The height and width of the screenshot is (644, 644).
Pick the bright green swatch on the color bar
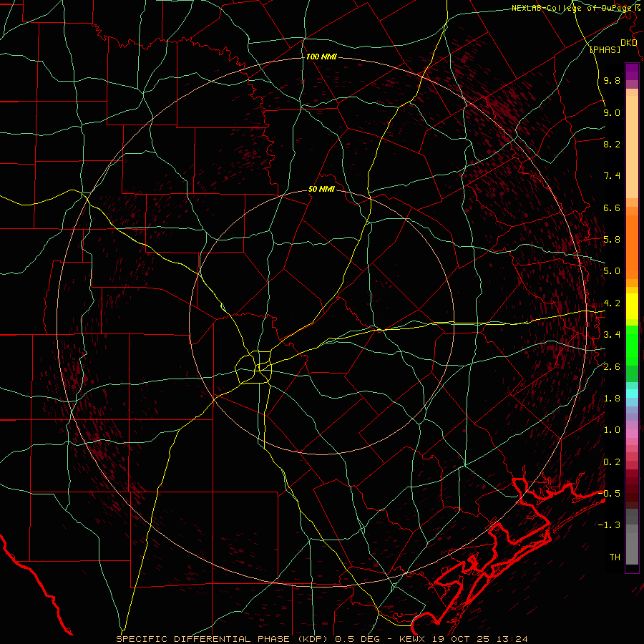pos(632,345)
